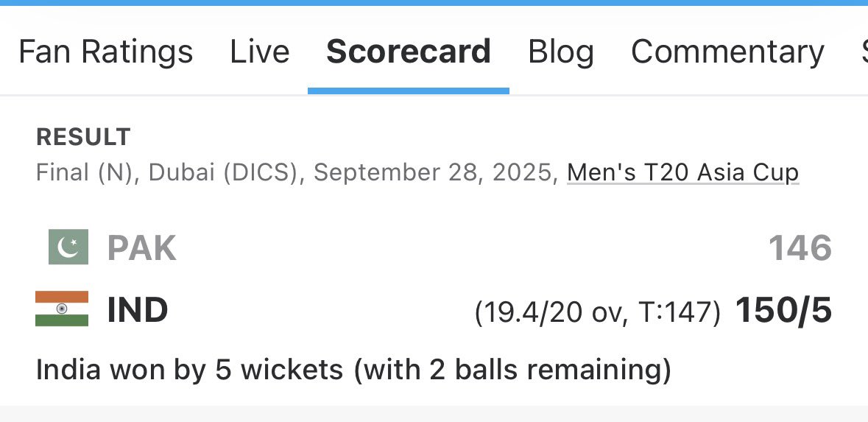Image resolution: width=868 pixels, height=422 pixels.
Task: Select the Scorecard tab
Action: tap(409, 52)
